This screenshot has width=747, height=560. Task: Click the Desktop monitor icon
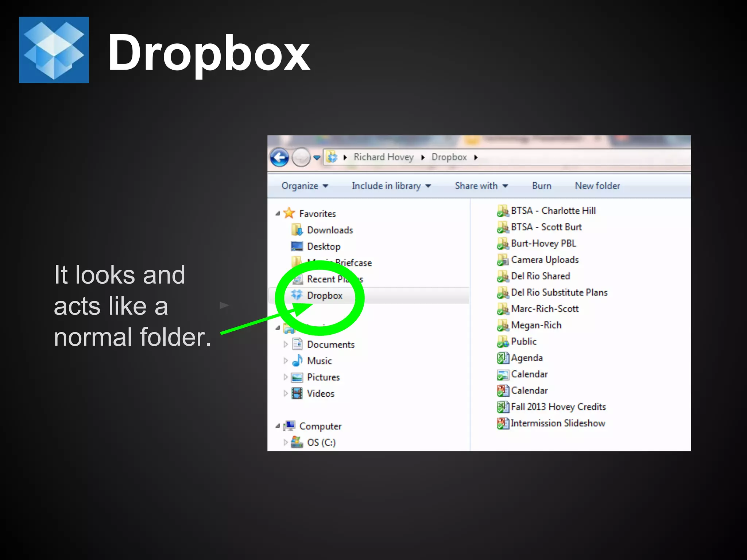pyautogui.click(x=297, y=246)
